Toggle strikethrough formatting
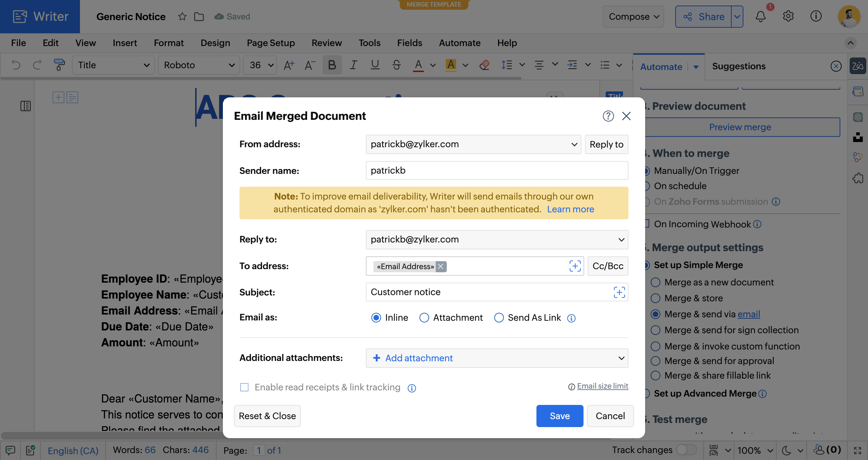Screen dimensions: 868x460 point(397,65)
